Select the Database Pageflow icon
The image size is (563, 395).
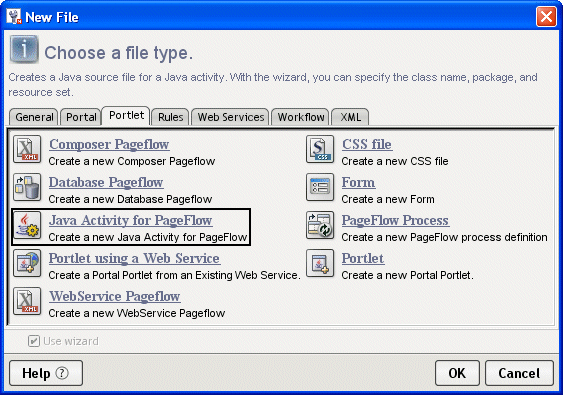point(27,187)
